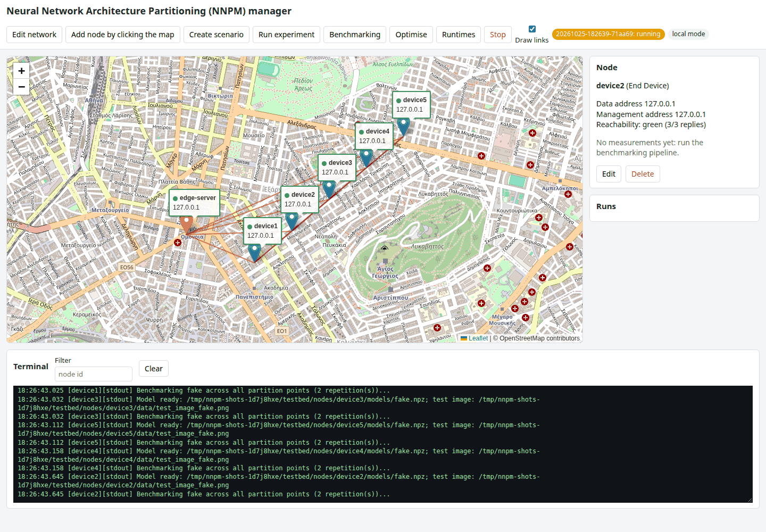Click the Optimise button
Image resolution: width=766 pixels, height=532 pixels.
tap(411, 35)
